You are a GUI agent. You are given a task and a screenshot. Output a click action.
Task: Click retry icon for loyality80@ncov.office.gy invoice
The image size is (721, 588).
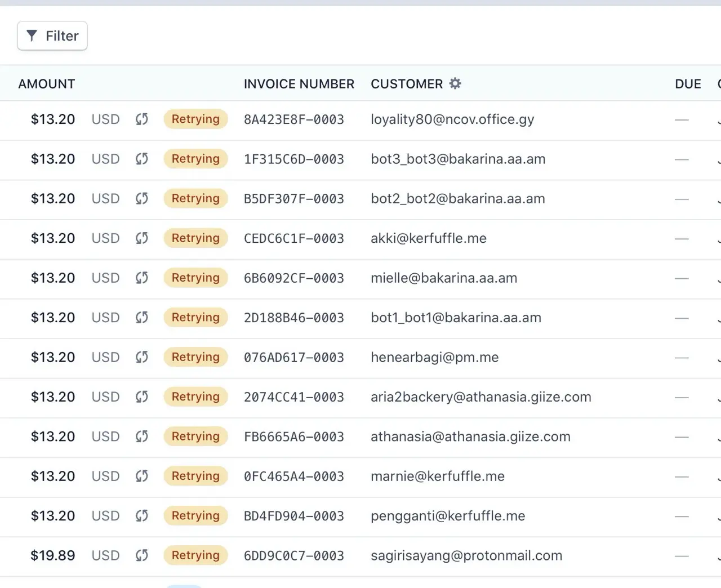click(142, 119)
